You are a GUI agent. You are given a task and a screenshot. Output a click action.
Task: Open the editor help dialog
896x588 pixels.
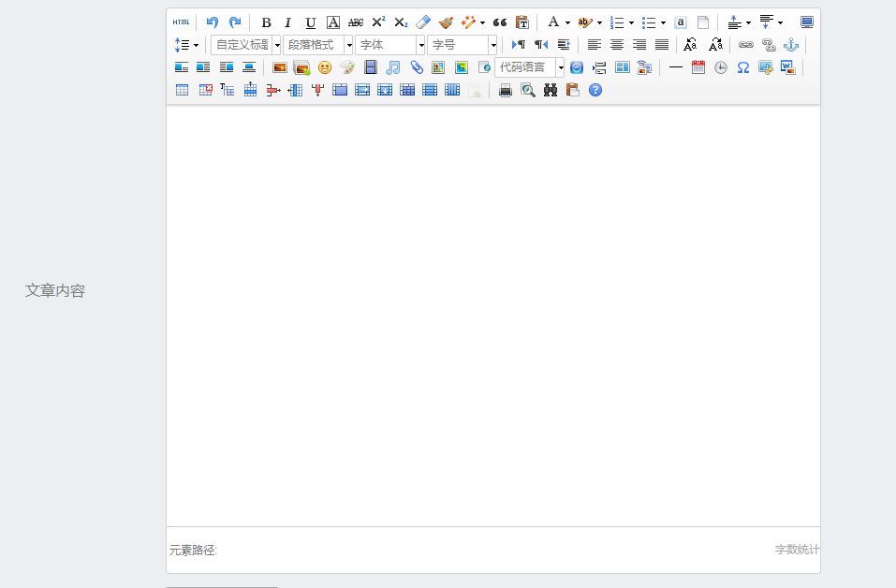point(595,90)
